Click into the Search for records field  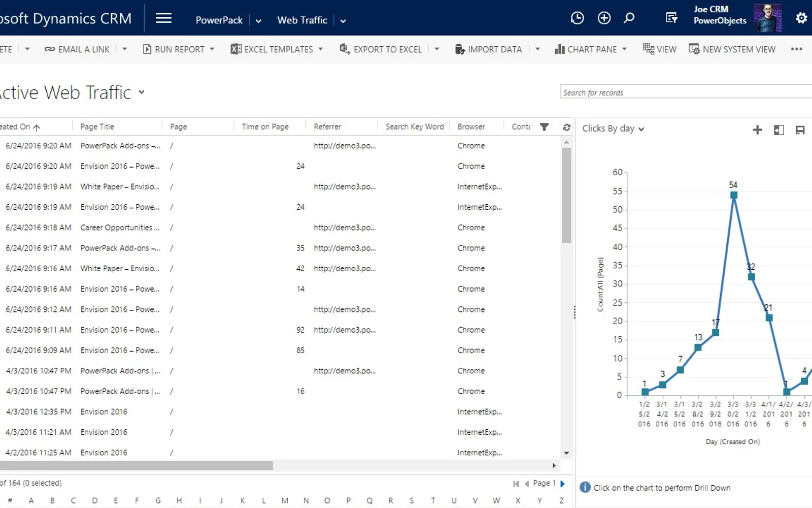coord(686,92)
